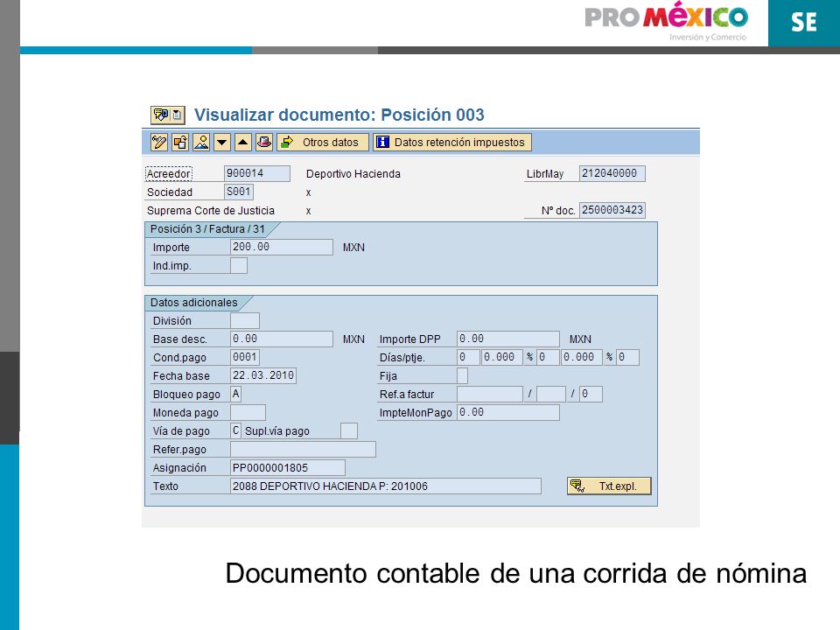Viewport: 840px width, 630px height.
Task: Click the Acreedor field 900014
Action: click(257, 173)
